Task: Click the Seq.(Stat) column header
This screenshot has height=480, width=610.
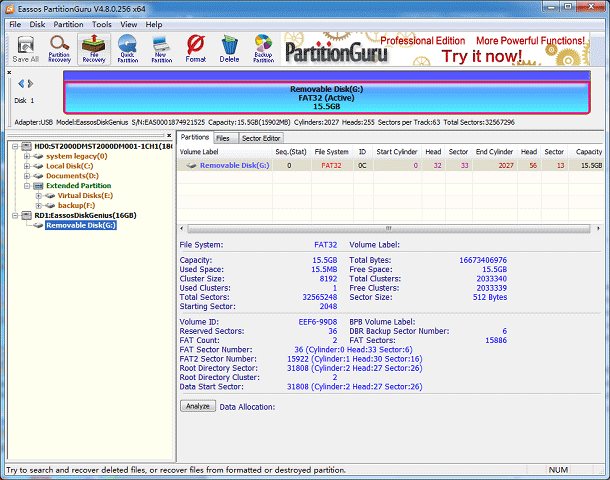Action: click(291, 152)
